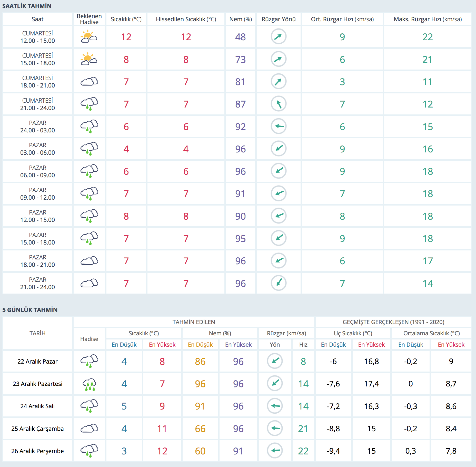Viewport: 476px width, 467px height.
Task: Click the heavy rain icon for 23 Aralık Pazartesi
Action: pos(89,384)
